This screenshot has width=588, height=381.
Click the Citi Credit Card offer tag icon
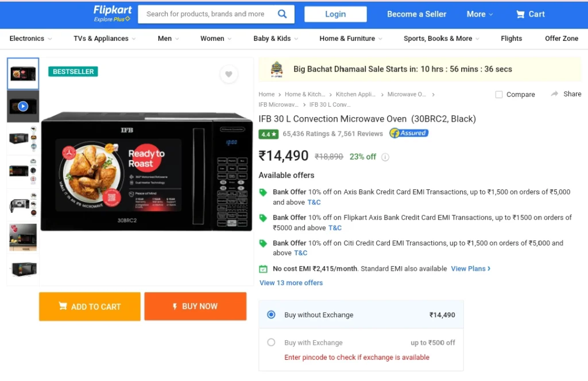pyautogui.click(x=263, y=243)
